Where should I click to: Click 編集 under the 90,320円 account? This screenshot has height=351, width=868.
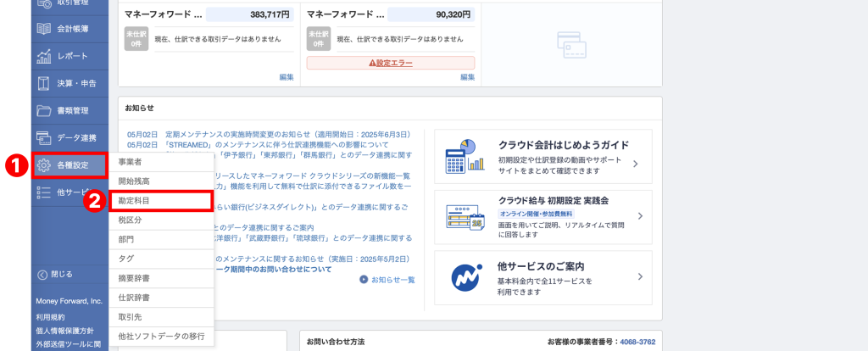tap(468, 77)
